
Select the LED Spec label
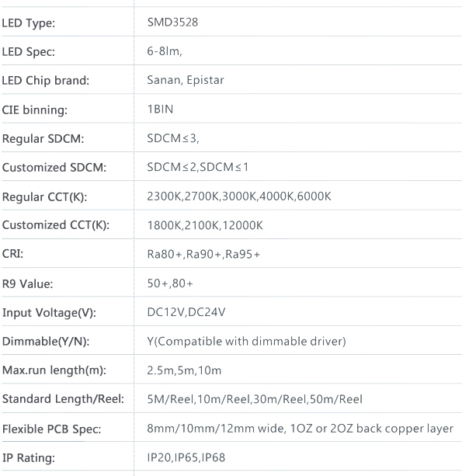(x=29, y=51)
